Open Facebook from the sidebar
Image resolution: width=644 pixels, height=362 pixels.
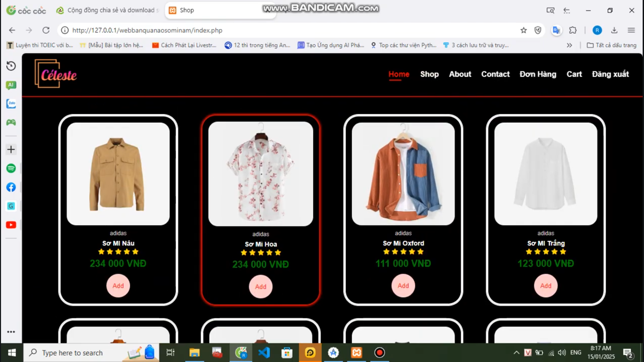pyautogui.click(x=11, y=187)
